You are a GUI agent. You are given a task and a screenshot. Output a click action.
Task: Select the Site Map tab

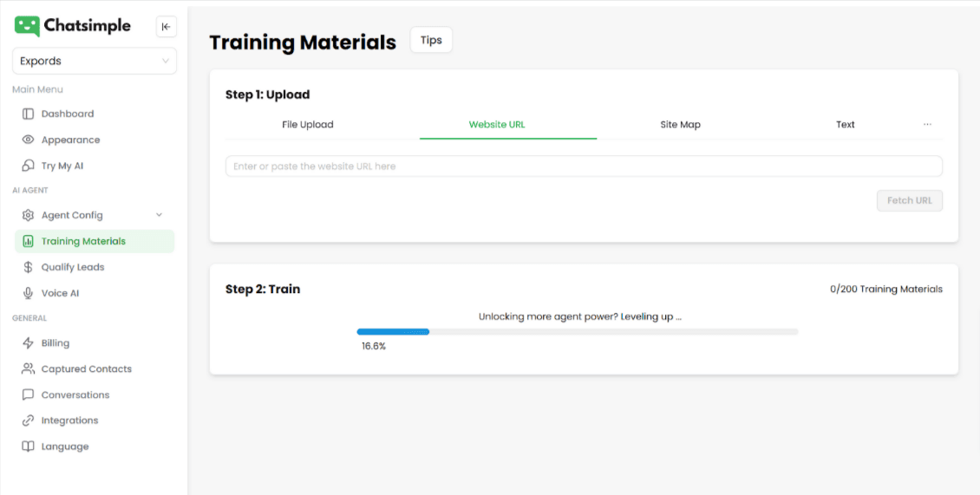tap(680, 125)
